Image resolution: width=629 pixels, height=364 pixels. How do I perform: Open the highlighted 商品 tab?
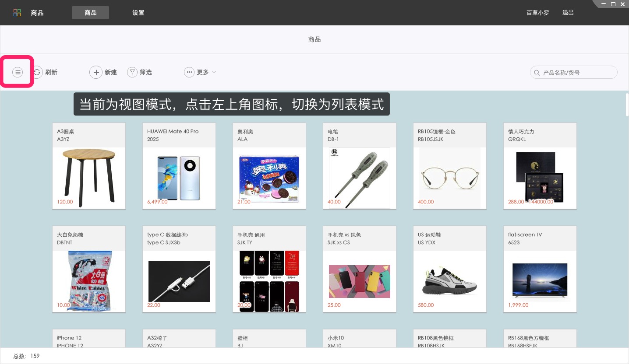tap(91, 13)
